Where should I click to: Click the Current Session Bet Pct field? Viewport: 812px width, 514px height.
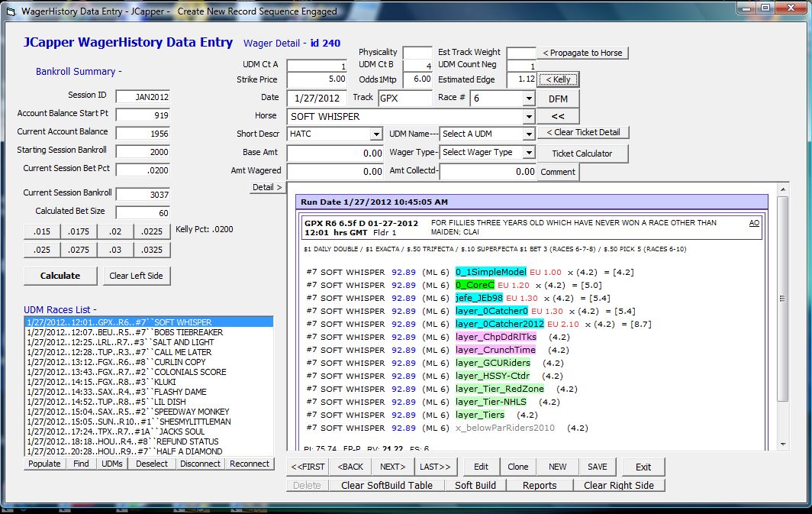pyautogui.click(x=143, y=170)
